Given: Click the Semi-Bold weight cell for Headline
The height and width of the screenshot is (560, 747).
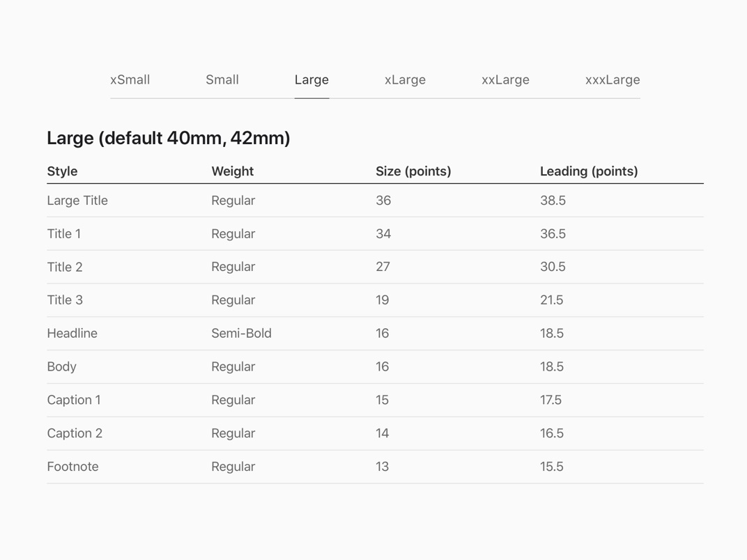Looking at the screenshot, I should point(242,334).
